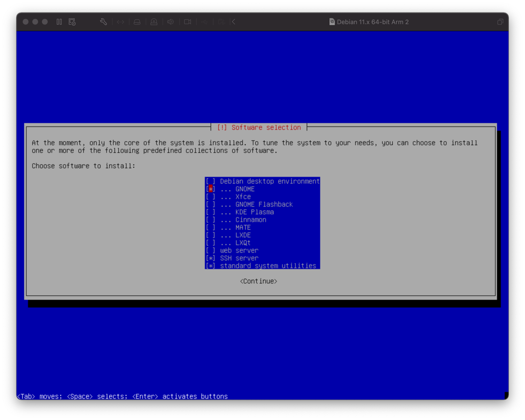Image resolution: width=525 pixels, height=420 pixels.
Task: Toggle Debian desktop environment checkbox
Action: coord(211,181)
